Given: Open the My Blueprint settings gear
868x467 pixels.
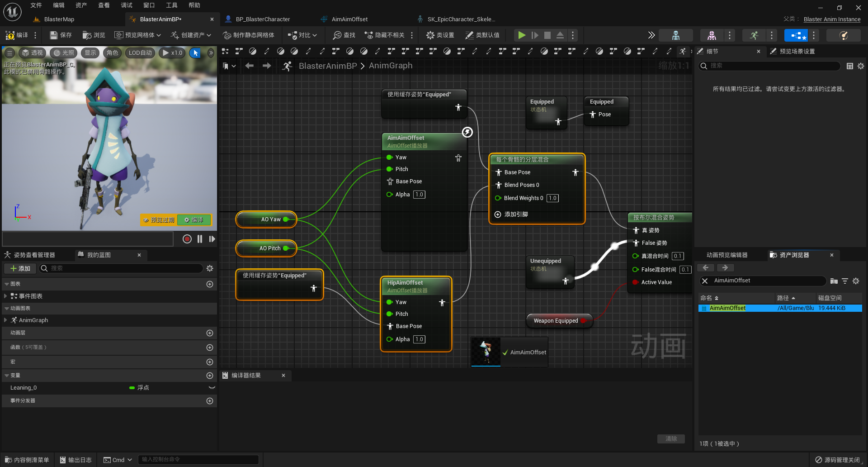Looking at the screenshot, I should [210, 268].
